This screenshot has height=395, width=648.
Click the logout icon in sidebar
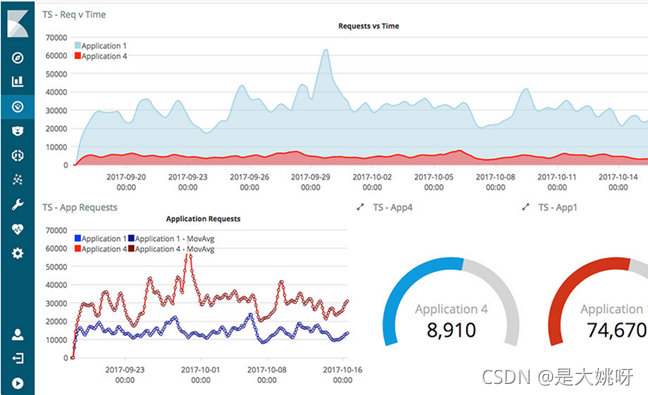click(x=17, y=358)
